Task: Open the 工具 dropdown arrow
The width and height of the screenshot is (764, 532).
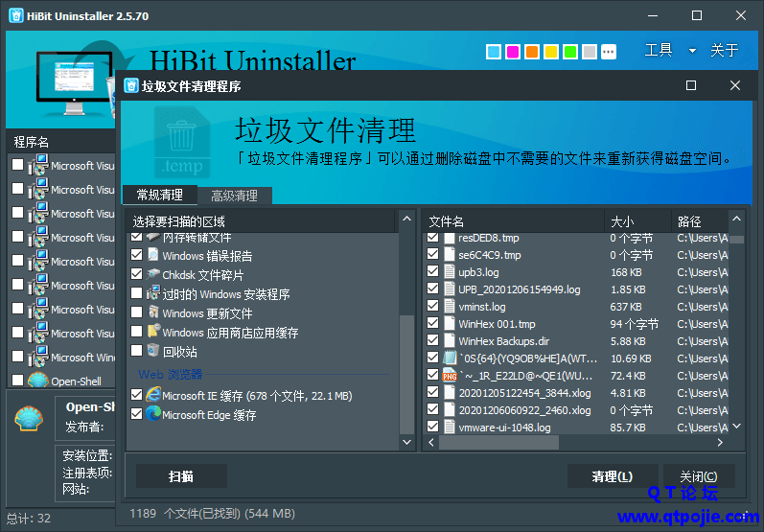Action: point(692,51)
